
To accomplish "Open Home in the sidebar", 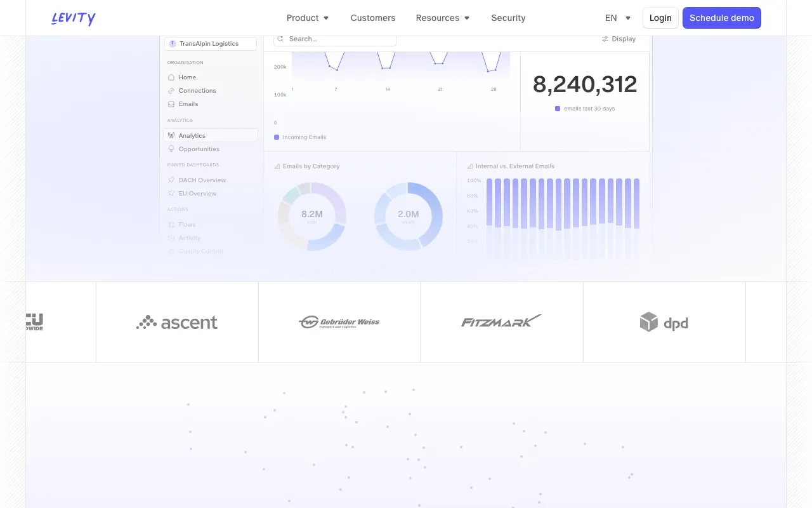I will click(x=187, y=77).
